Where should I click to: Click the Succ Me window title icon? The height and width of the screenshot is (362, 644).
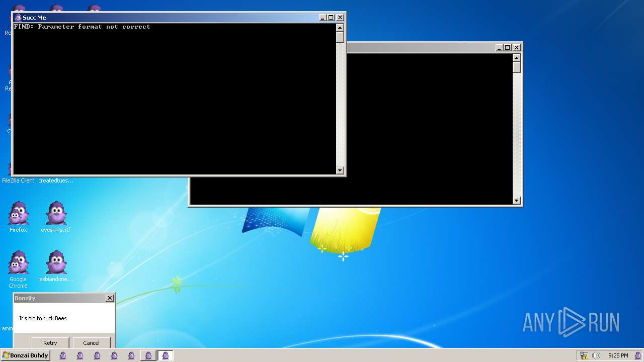18,18
